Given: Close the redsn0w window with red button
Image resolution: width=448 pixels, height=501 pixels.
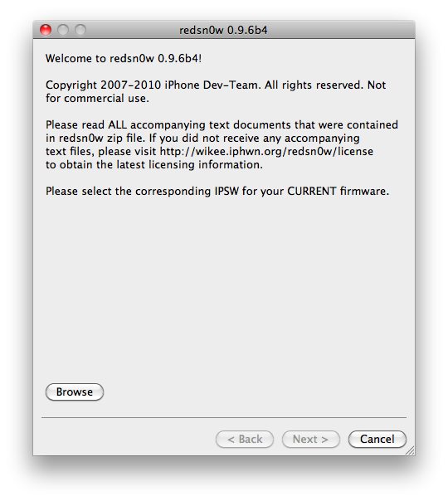Looking at the screenshot, I should (x=46, y=30).
